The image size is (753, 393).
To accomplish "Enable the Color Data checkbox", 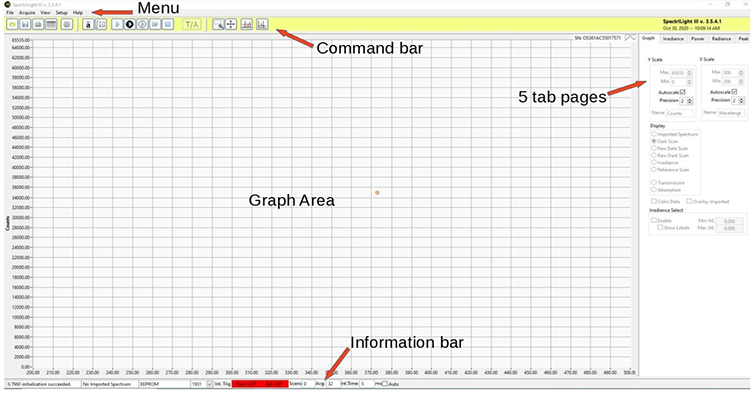I will click(654, 201).
